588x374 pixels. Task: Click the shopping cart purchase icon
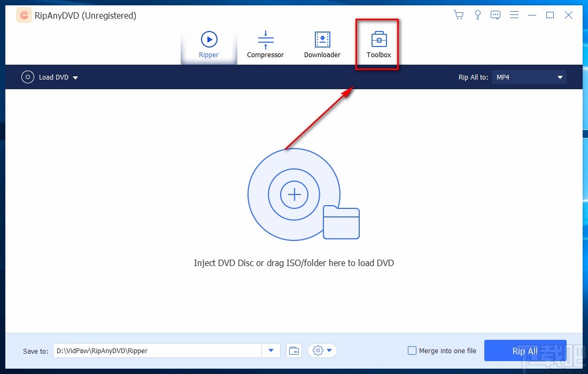click(458, 15)
